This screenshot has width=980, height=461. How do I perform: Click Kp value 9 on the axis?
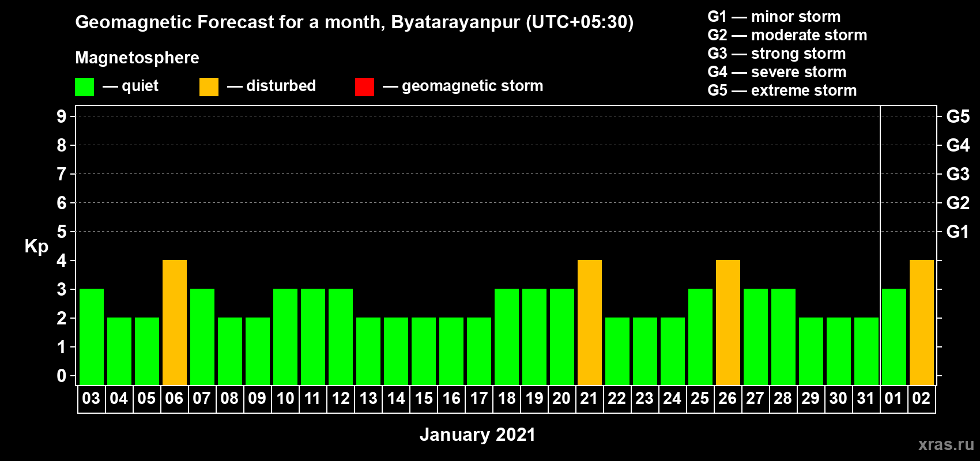pyautogui.click(x=62, y=116)
